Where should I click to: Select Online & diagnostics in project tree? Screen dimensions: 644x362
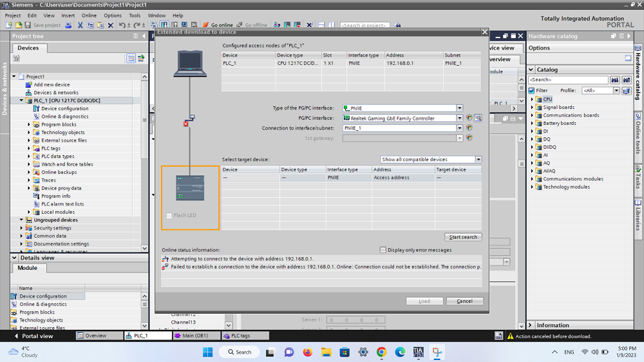point(64,117)
